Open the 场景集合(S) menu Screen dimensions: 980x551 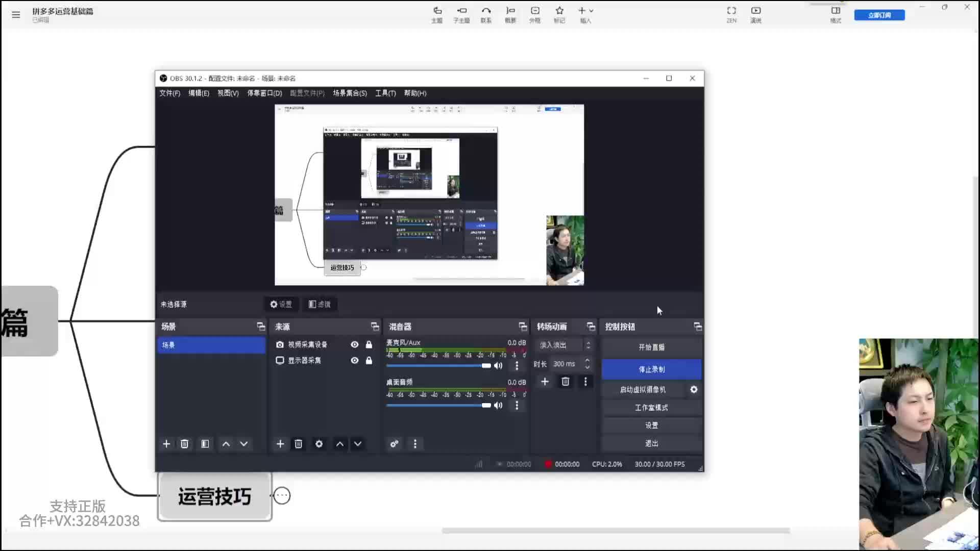(x=350, y=93)
